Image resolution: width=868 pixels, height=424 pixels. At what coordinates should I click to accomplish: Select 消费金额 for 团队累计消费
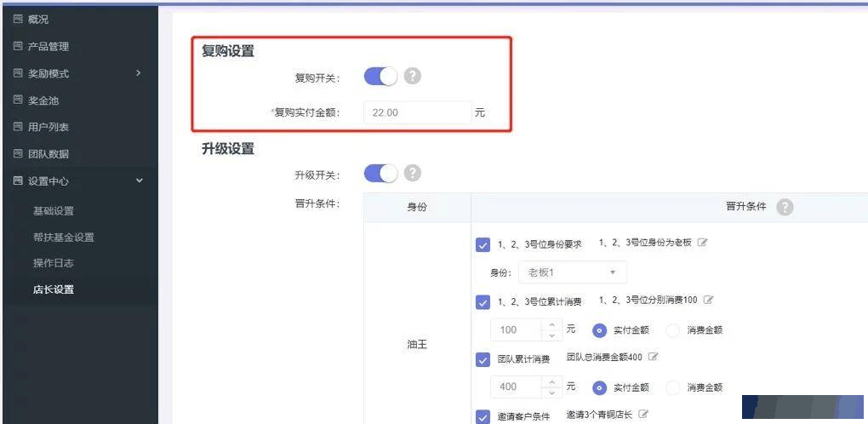point(673,388)
